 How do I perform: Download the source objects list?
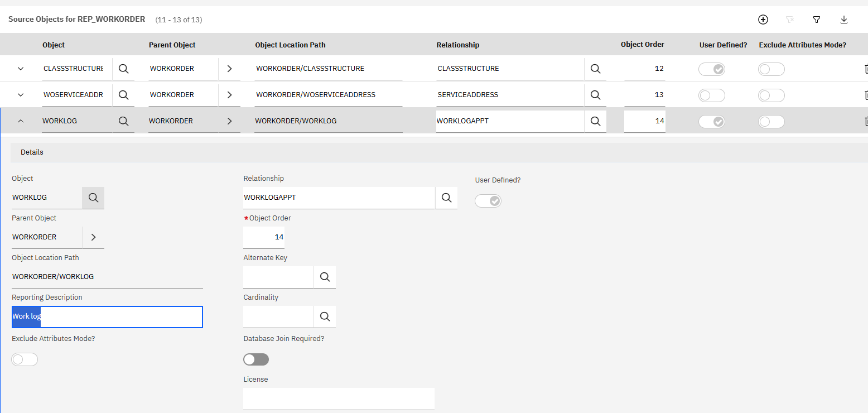point(843,20)
